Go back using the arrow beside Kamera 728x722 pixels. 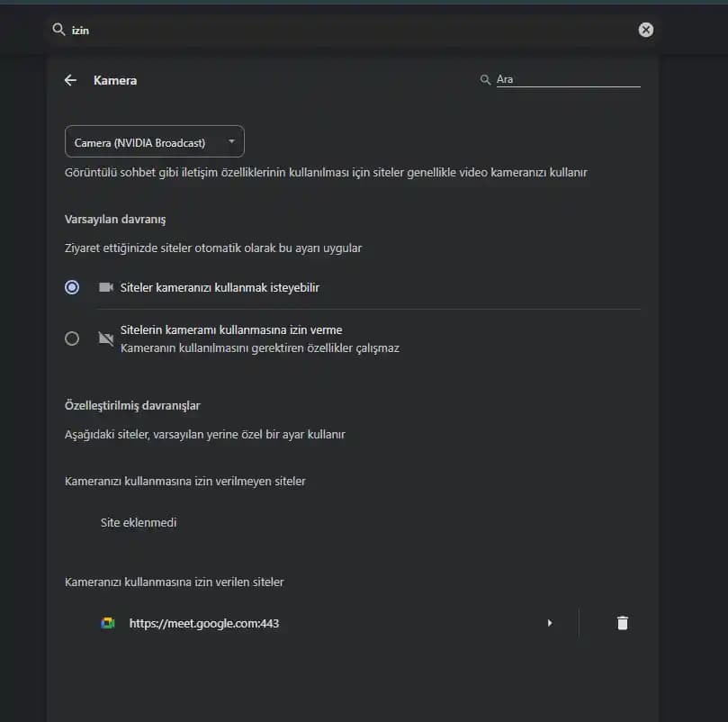pos(70,80)
